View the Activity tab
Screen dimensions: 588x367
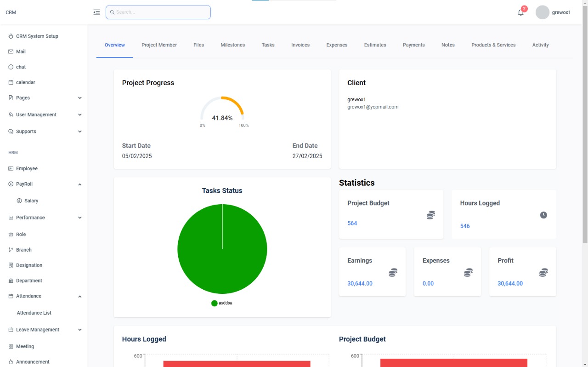[541, 45]
